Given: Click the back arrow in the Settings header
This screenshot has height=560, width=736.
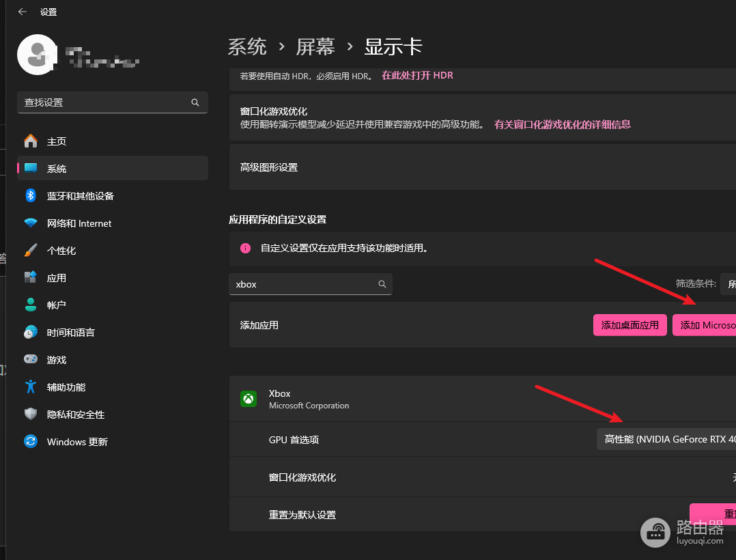Looking at the screenshot, I should 22,12.
